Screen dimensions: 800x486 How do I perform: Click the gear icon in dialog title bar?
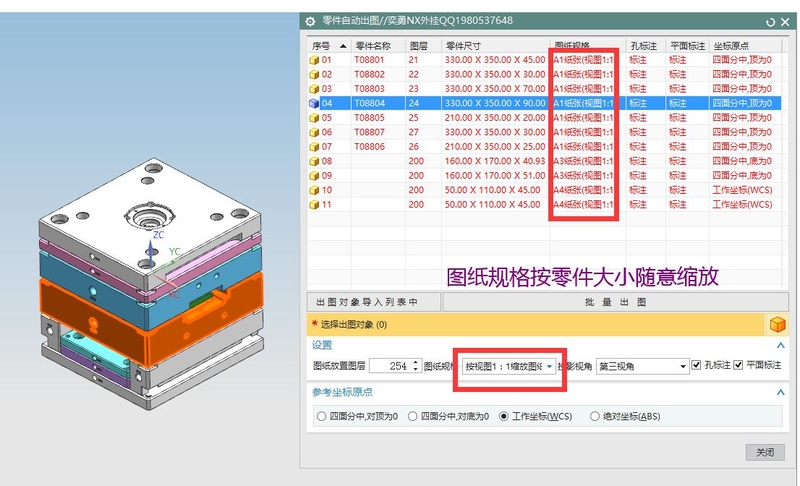310,21
